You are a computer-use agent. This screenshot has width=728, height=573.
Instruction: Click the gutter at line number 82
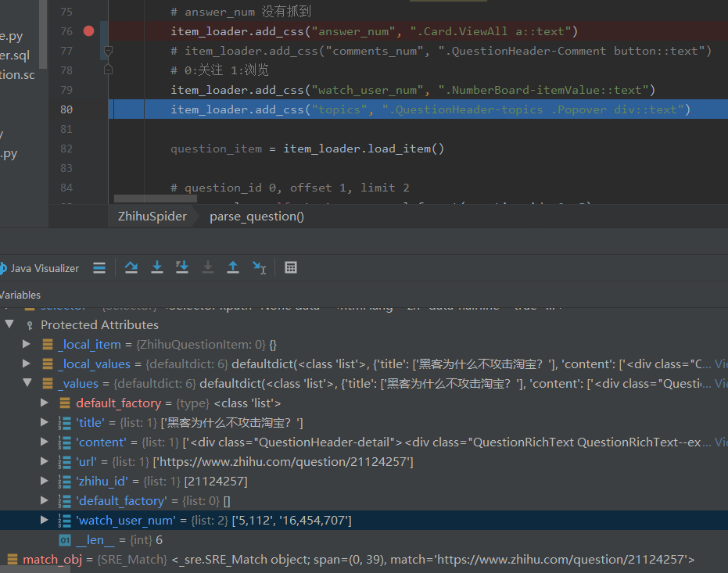point(66,149)
